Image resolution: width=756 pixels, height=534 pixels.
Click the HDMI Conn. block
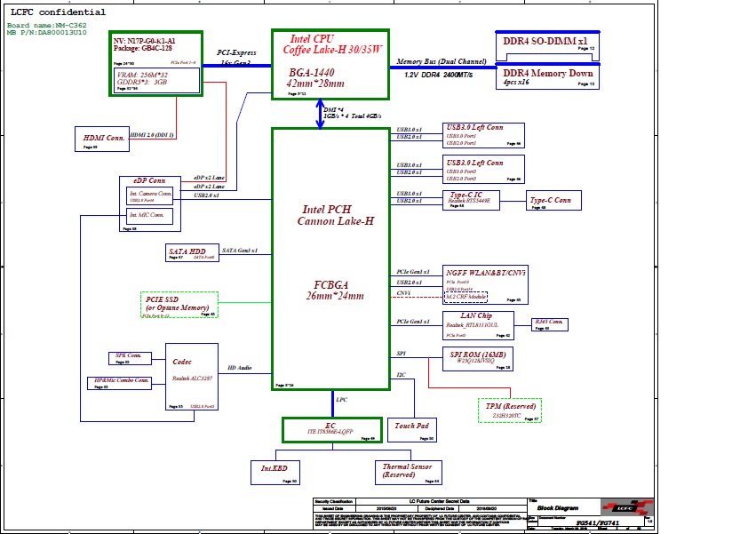click(102, 139)
